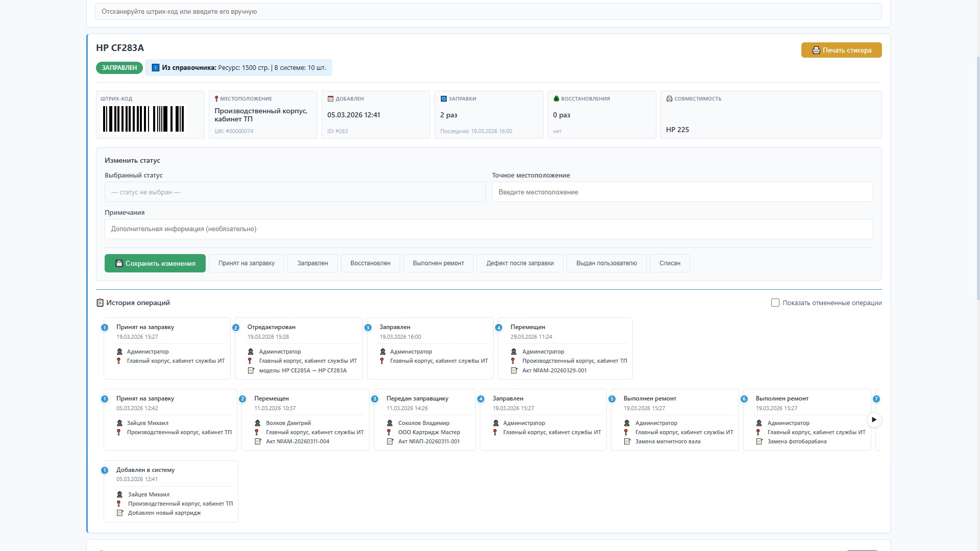This screenshot has height=551, width=980.
Task: Open the 'Выбранный статус' status field
Action: (x=295, y=192)
